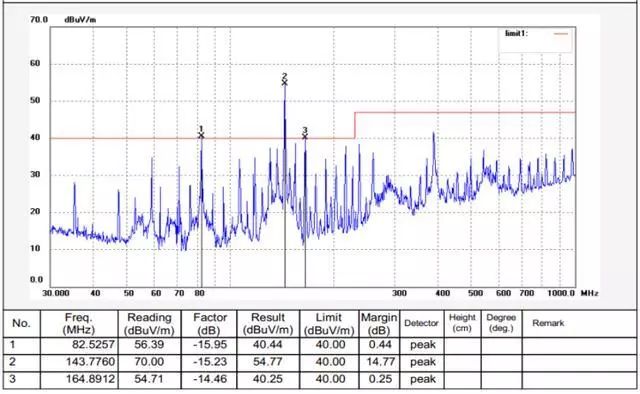640x394 pixels.
Task: Click the Result (dBuV/m) column header
Action: [x=268, y=323]
